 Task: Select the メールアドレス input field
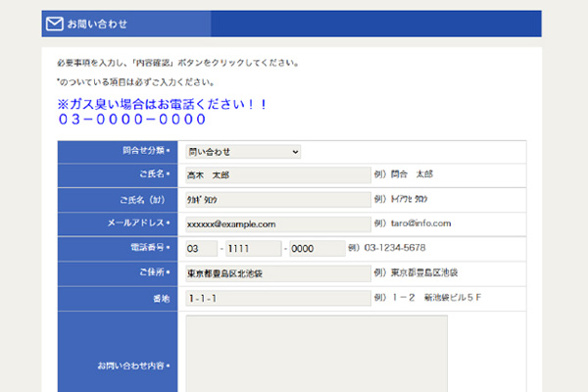coord(277,223)
